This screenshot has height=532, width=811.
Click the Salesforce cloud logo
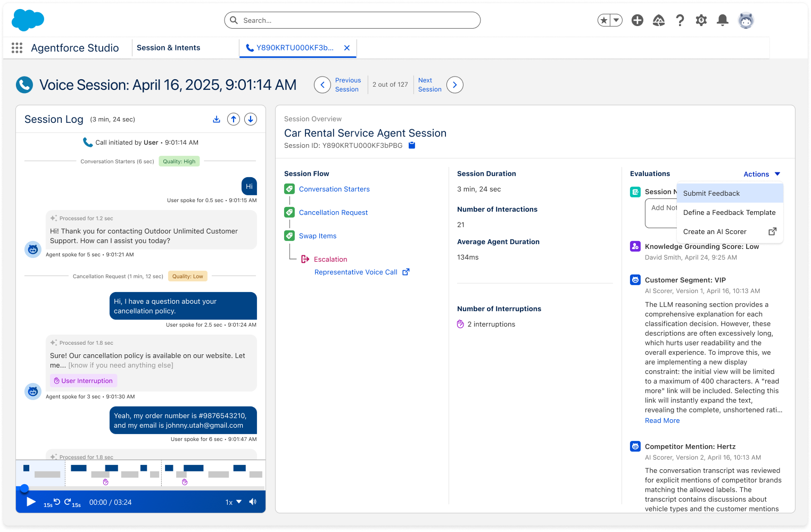28,20
